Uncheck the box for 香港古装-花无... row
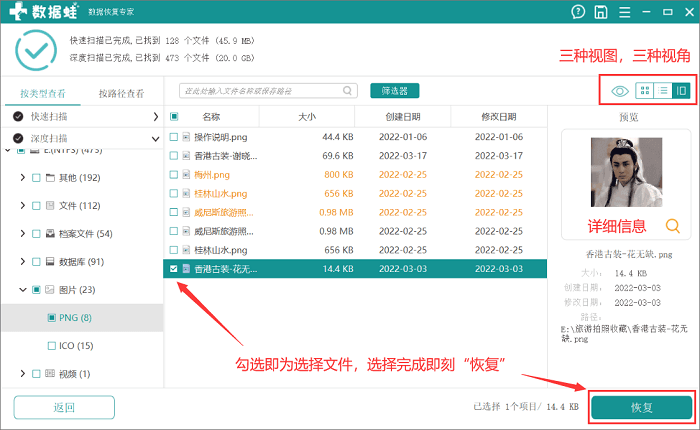Screen dimensions: 700x430 tap(174, 269)
